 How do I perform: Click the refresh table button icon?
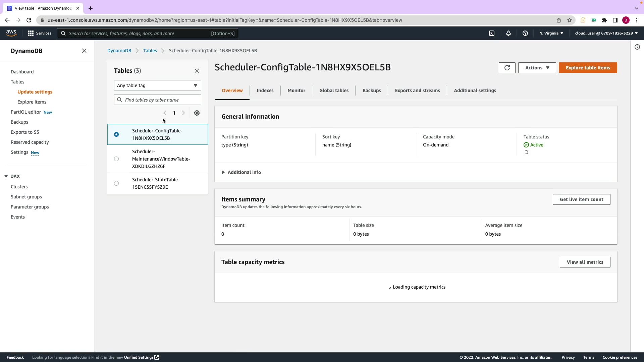click(x=507, y=68)
